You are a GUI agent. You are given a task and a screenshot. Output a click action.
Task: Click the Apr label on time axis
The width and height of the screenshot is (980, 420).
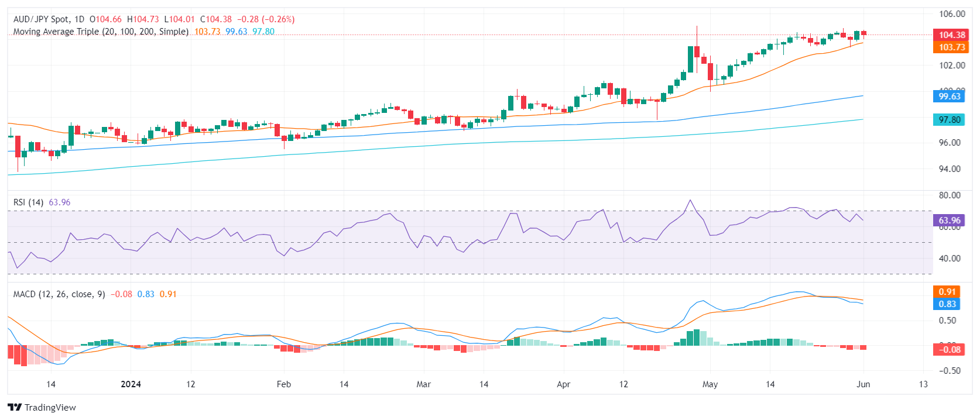(x=563, y=384)
